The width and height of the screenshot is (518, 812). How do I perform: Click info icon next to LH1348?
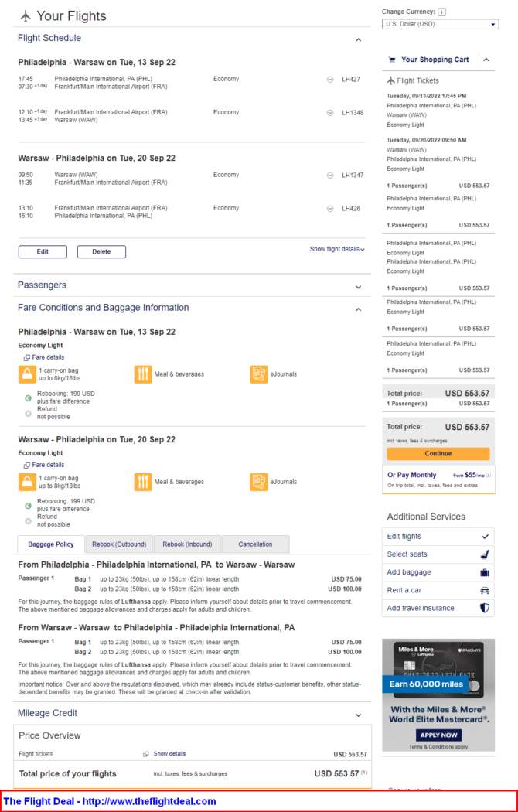coord(330,113)
